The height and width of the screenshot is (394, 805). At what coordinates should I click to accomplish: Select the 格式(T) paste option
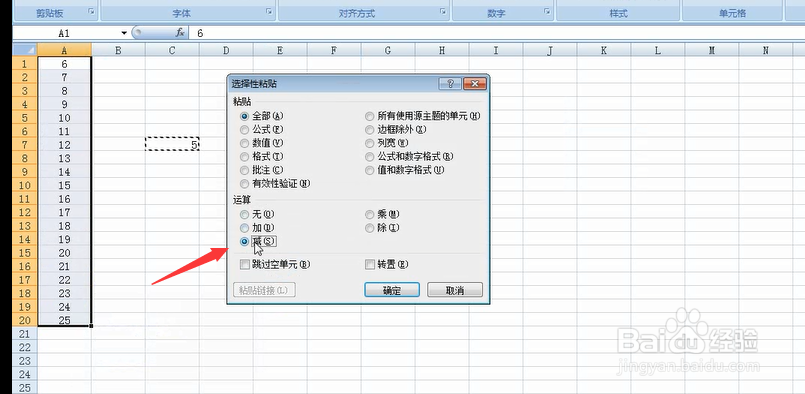tap(261, 156)
